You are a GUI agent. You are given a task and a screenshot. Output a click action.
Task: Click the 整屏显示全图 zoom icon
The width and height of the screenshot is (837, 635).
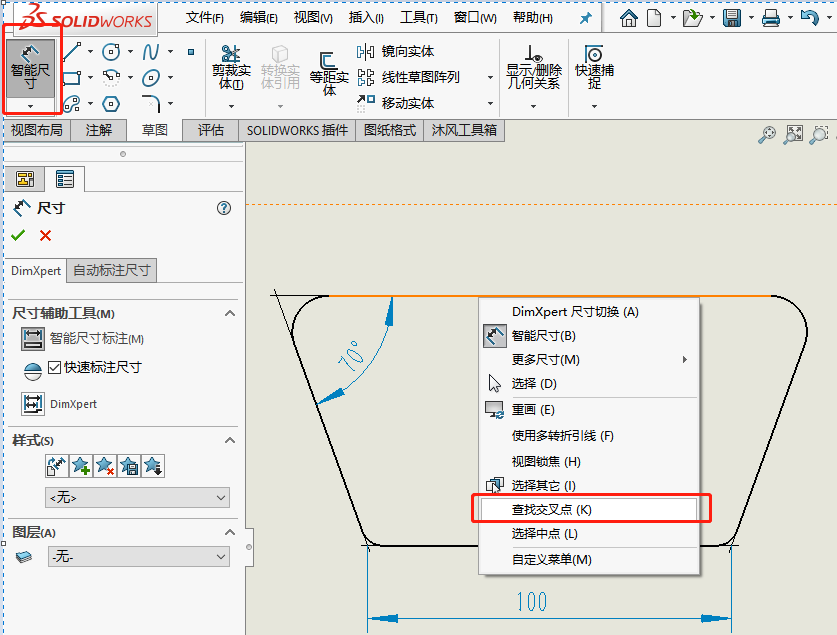(x=793, y=134)
